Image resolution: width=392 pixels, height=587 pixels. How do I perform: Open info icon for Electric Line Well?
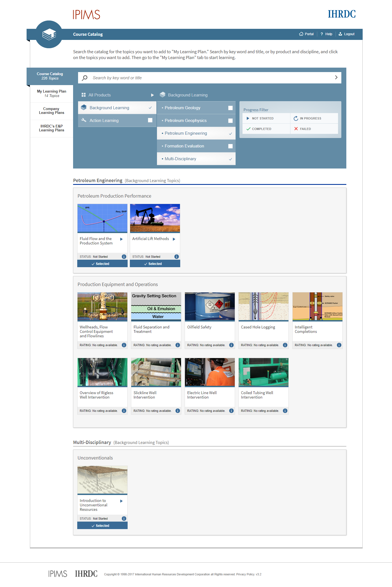[231, 411]
